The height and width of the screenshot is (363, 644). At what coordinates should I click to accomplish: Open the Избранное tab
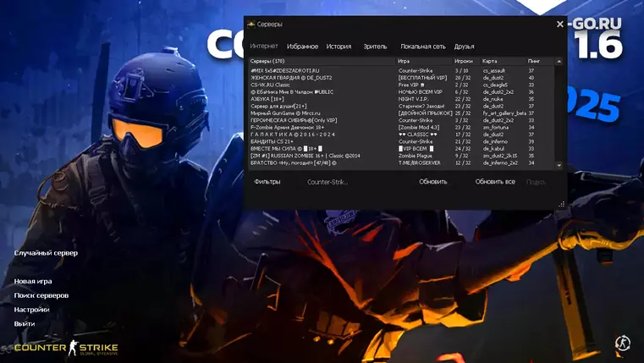pos(302,47)
